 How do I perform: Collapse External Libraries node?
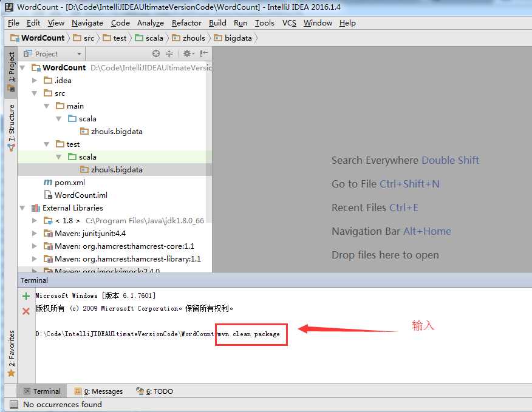[22, 208]
